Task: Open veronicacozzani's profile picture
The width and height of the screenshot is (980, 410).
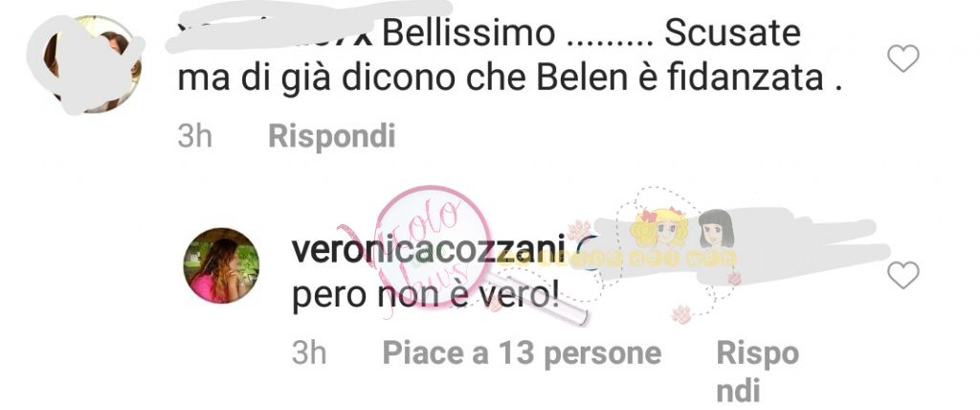Action: tap(221, 265)
